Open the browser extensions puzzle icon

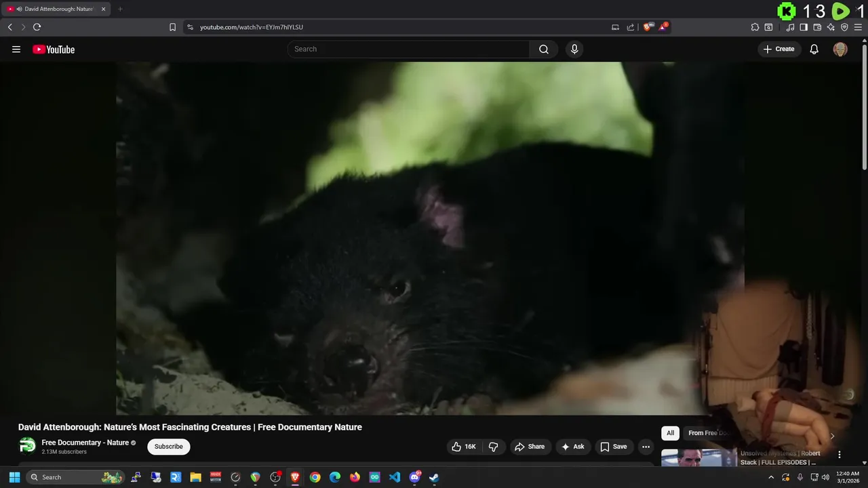(x=755, y=27)
